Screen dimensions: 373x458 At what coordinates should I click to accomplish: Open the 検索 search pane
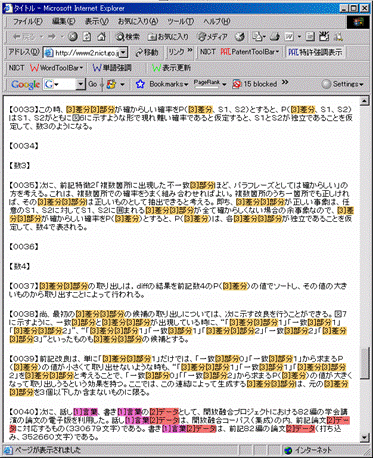128,37
